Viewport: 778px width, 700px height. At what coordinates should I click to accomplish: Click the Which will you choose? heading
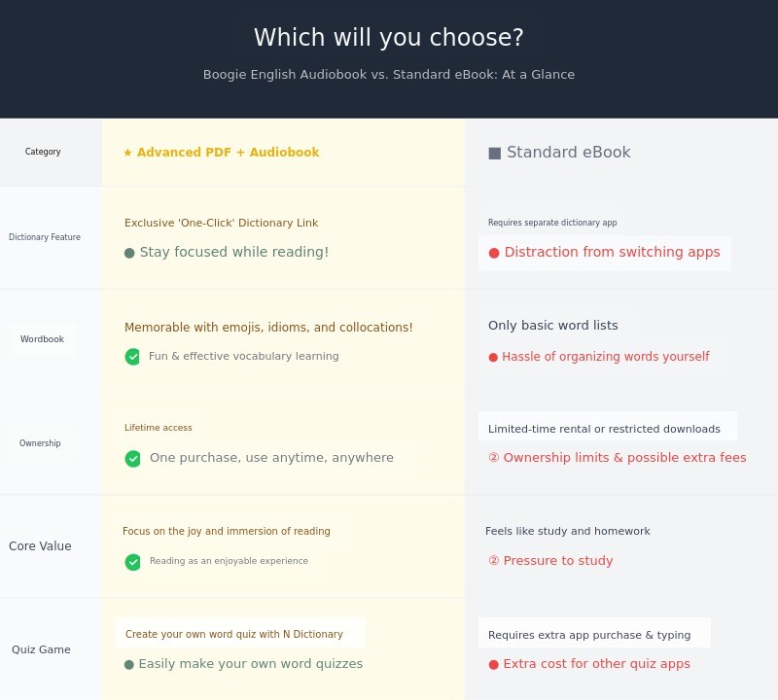point(389,38)
